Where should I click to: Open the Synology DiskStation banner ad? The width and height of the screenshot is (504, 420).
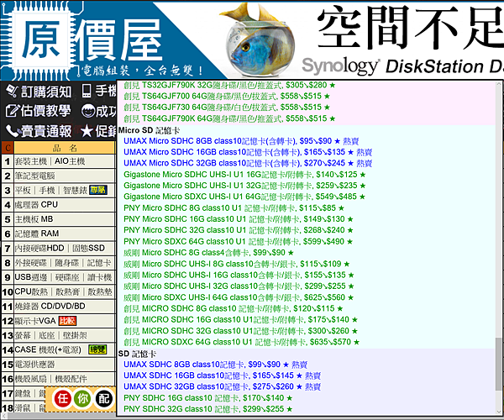point(363,39)
